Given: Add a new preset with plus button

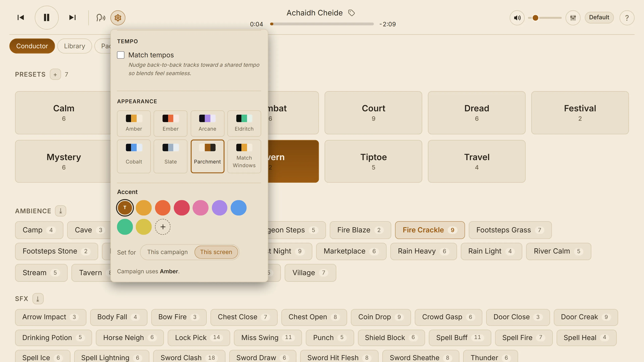Looking at the screenshot, I should click(x=55, y=74).
